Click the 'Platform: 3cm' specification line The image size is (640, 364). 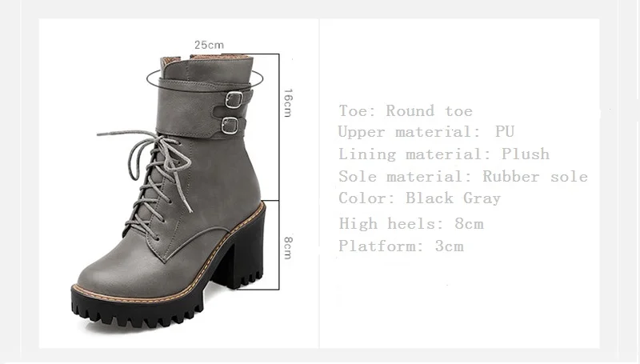coord(402,246)
